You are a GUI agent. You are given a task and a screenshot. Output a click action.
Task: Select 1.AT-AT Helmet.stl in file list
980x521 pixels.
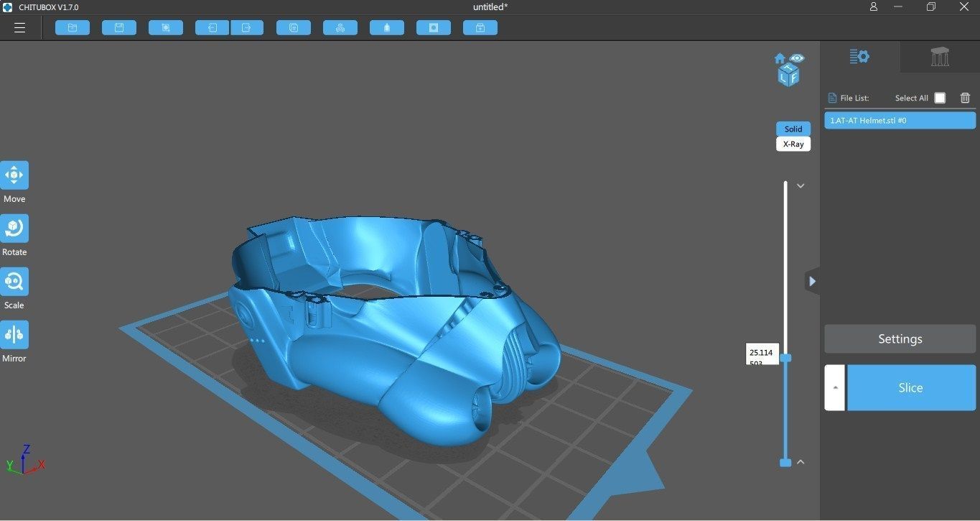900,120
